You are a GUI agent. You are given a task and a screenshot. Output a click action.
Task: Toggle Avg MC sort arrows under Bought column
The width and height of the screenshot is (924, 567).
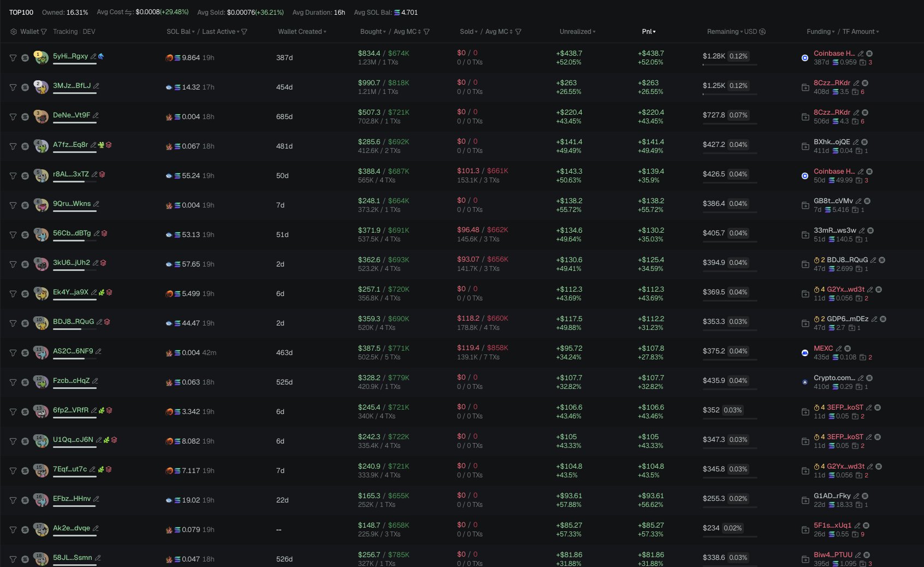click(x=419, y=32)
